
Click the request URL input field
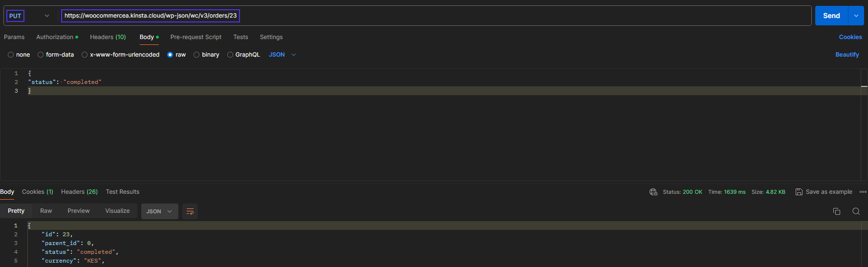click(391, 16)
